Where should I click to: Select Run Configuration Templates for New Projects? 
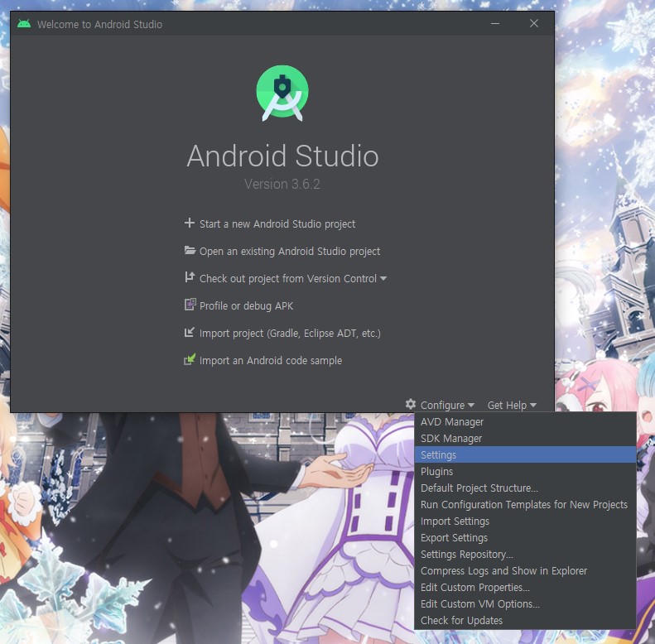pyautogui.click(x=525, y=504)
